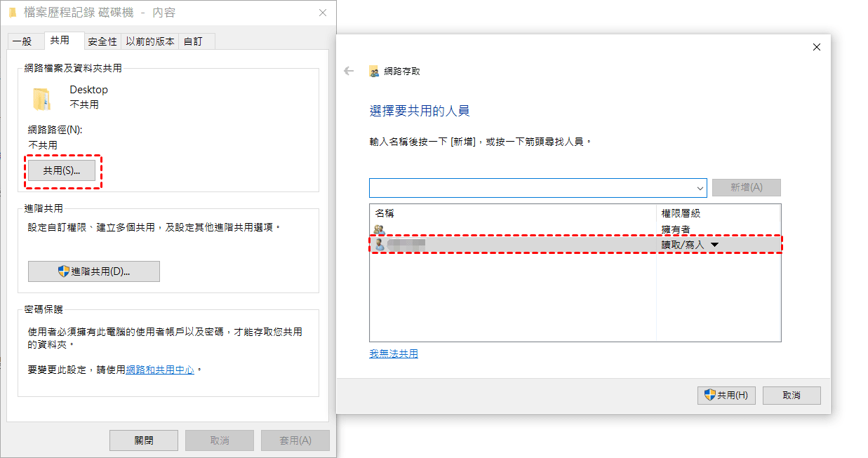This screenshot has height=458, width=868.
Task: Click the 關閉 button in properties dialog
Action: tap(144, 440)
